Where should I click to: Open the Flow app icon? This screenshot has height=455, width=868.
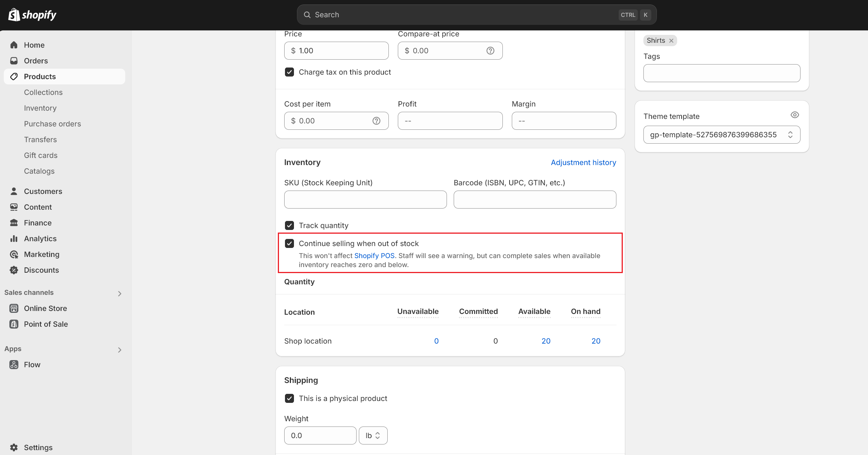pyautogui.click(x=14, y=365)
